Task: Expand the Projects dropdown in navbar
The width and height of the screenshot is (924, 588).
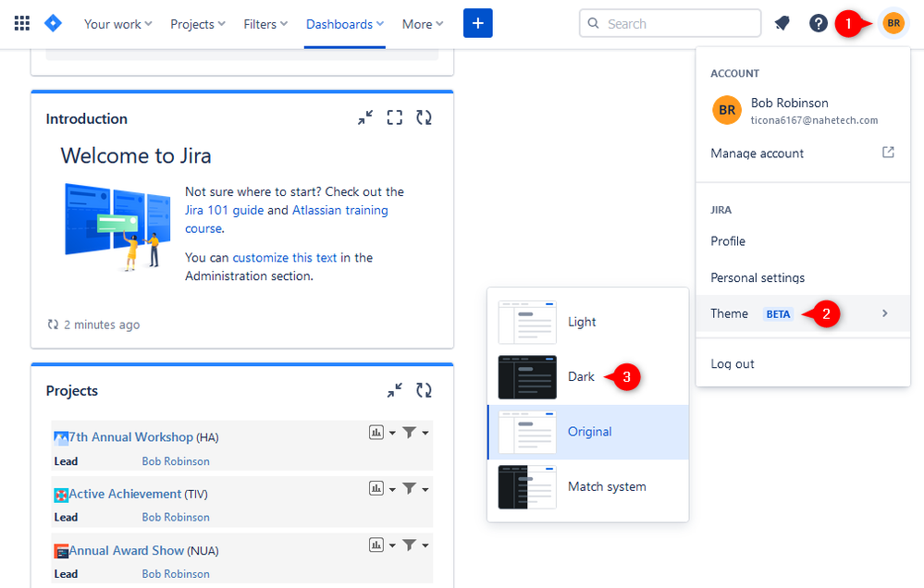Action: 198,24
